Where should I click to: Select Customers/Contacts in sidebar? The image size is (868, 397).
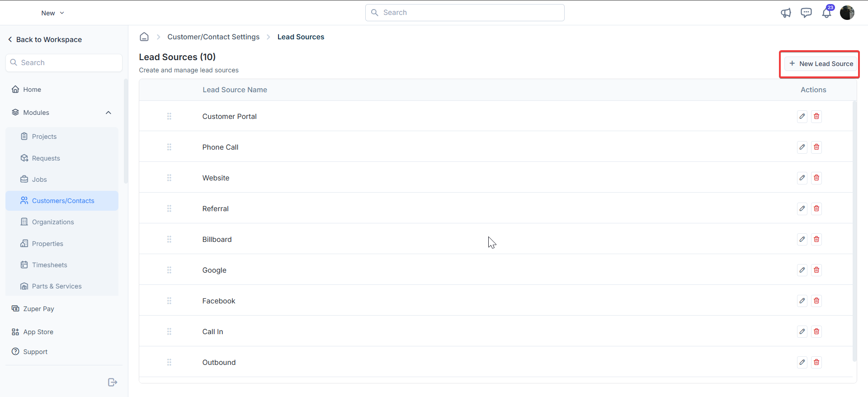point(62,201)
